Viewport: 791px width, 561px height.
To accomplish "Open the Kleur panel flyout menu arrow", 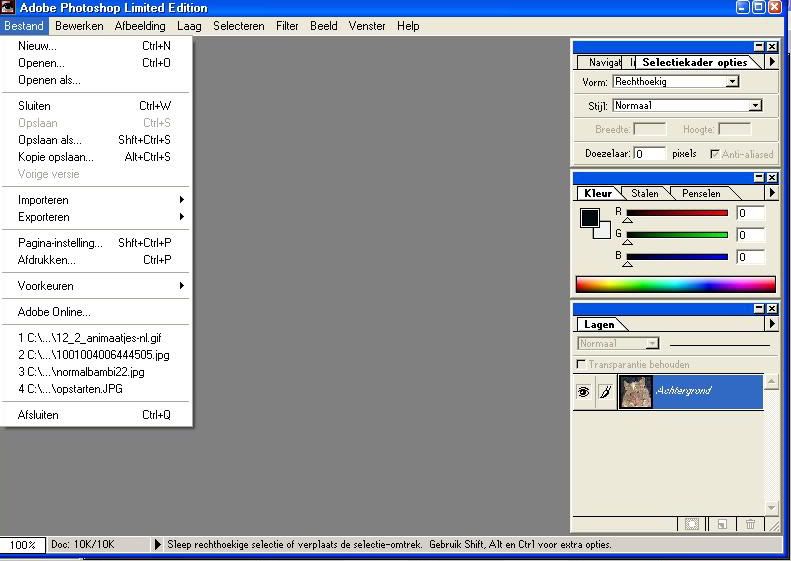I will [771, 193].
